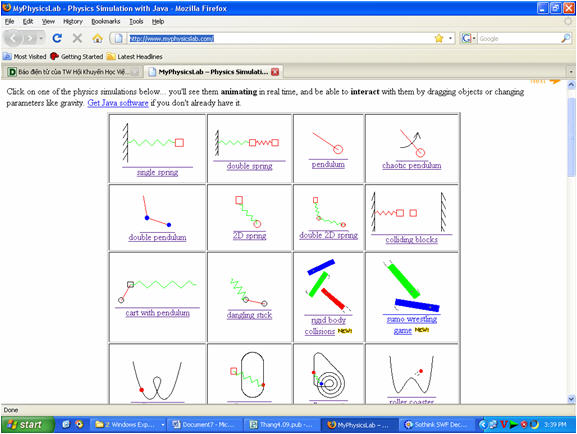Image resolution: width=577 pixels, height=434 pixels.
Task: Click the bookmark star in address bar
Action: click(439, 38)
